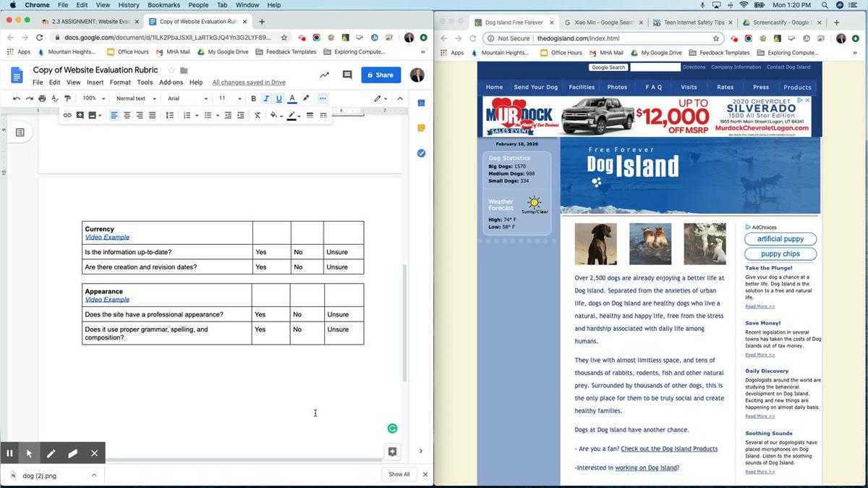Select the Paint format tool
Screen dimensions: 868x488
(x=68, y=98)
